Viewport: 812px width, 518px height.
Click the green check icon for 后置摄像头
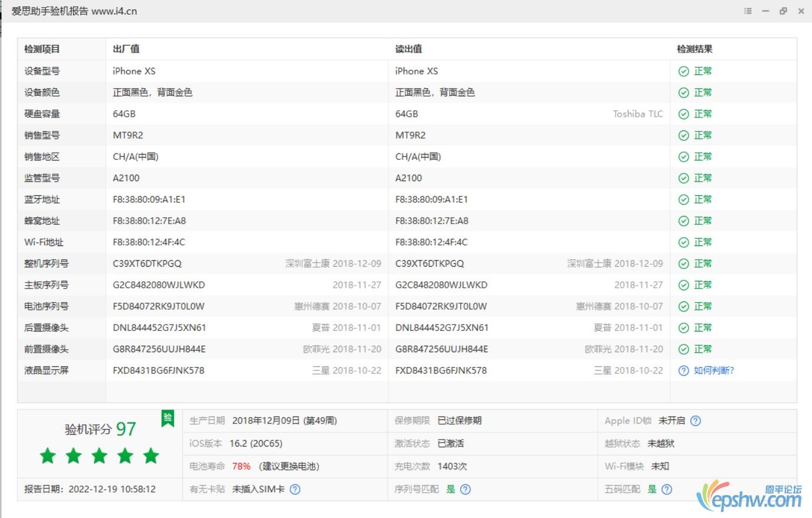(x=683, y=328)
